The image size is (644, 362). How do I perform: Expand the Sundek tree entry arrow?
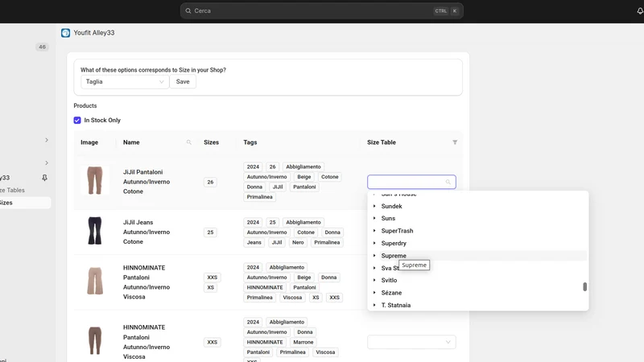[374, 206]
